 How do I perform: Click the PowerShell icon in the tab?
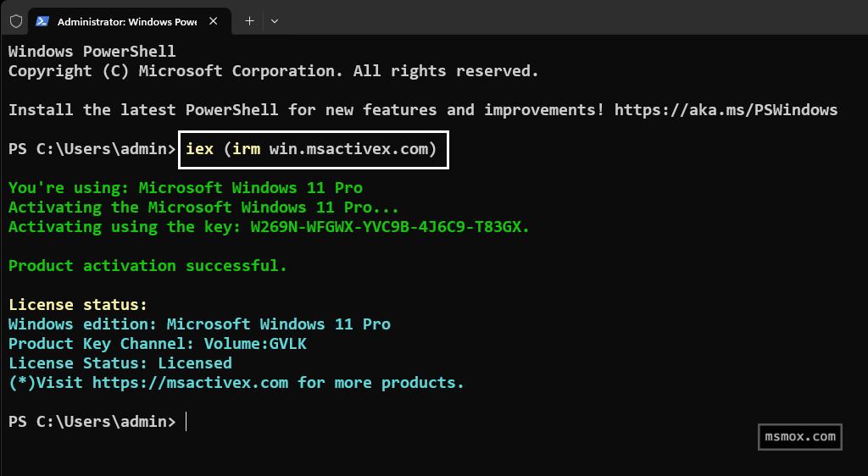(42, 21)
